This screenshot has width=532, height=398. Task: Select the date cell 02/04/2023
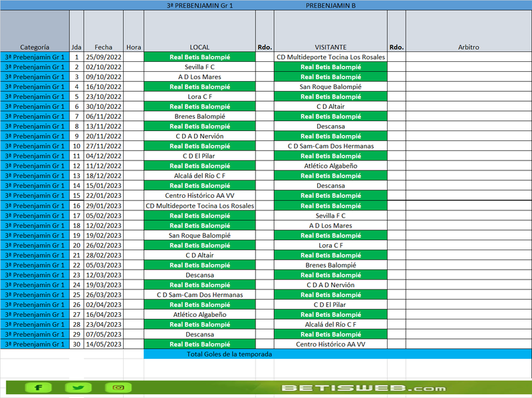click(x=104, y=305)
